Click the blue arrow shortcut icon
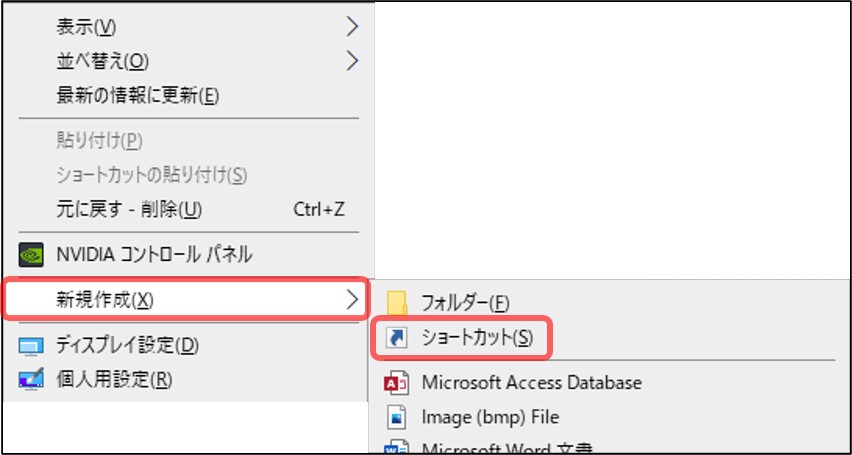This screenshot has height=455, width=852. click(x=396, y=338)
